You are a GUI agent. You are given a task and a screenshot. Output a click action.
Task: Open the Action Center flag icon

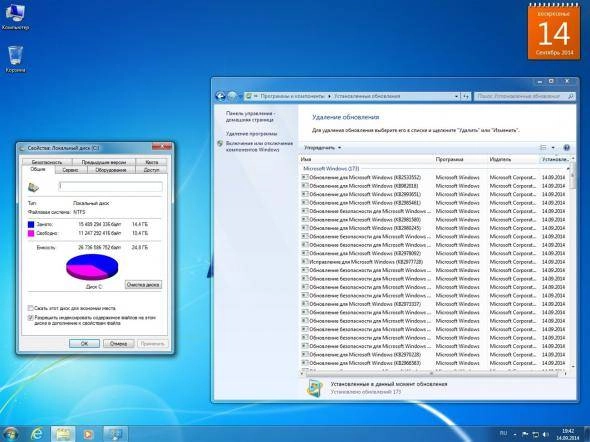click(525, 434)
